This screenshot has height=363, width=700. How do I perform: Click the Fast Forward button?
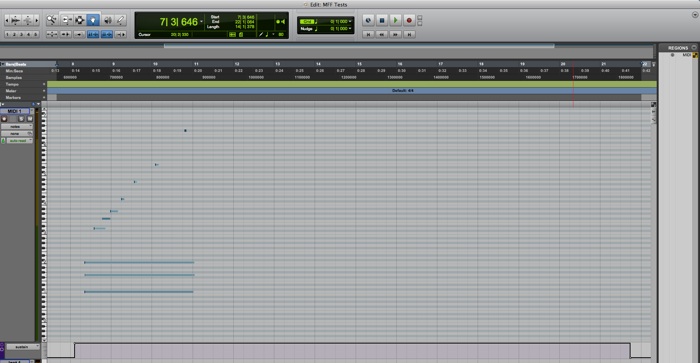pyautogui.click(x=395, y=34)
